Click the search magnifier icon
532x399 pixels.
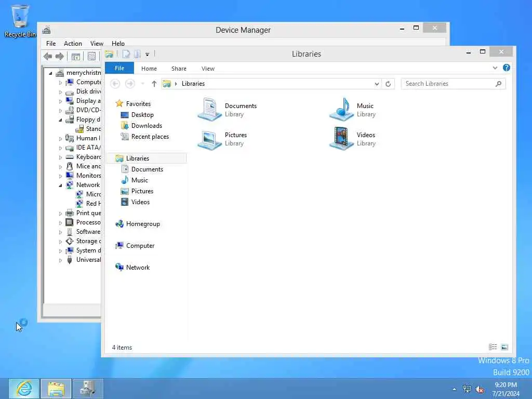(x=498, y=84)
